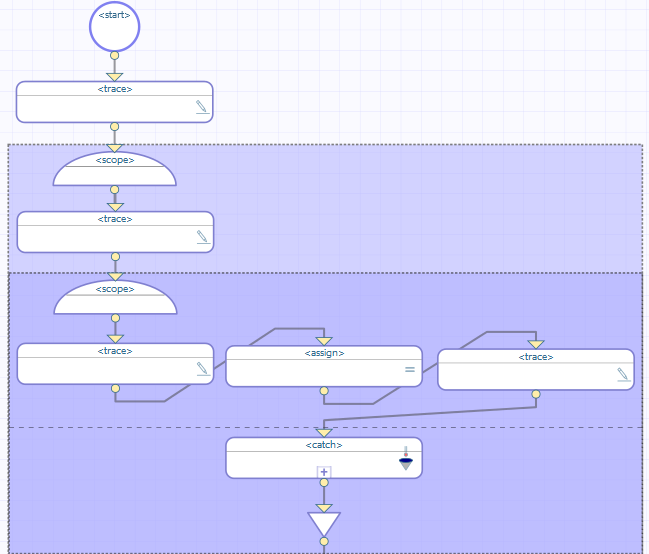This screenshot has height=554, width=649.
Task: Click the equals icon on the assign node
Action: click(410, 369)
